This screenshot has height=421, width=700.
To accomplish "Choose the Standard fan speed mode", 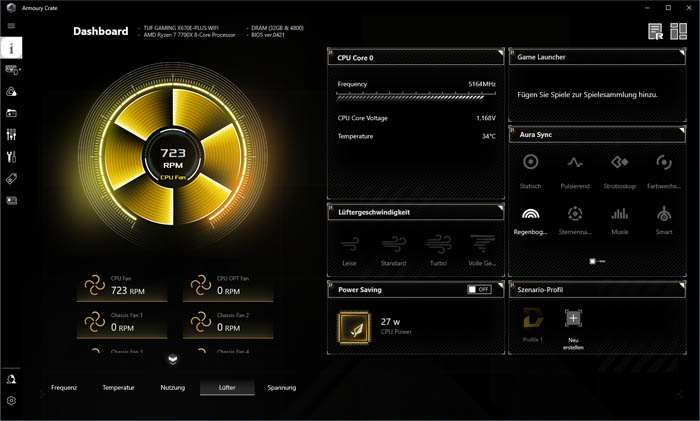I will 394,251.
